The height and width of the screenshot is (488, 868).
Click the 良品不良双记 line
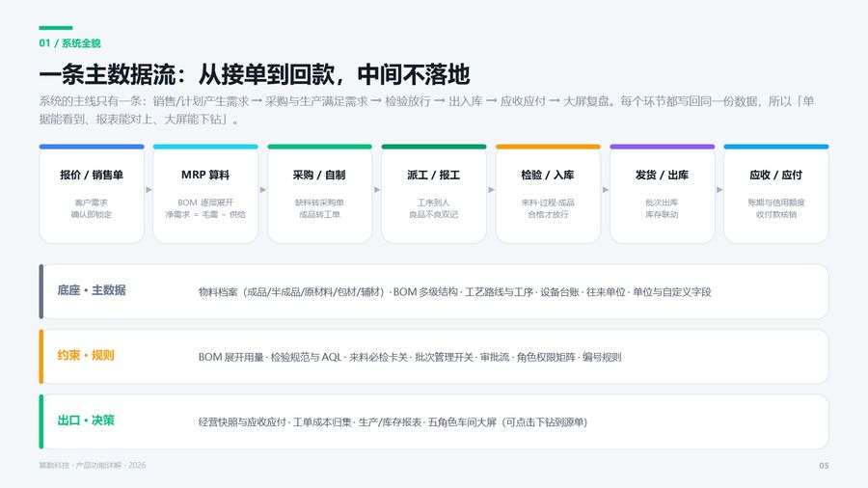tap(433, 214)
